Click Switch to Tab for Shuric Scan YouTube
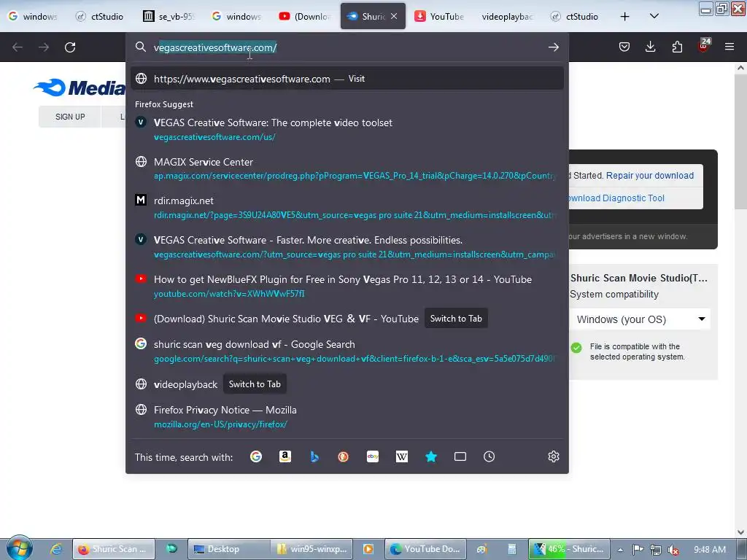The image size is (747, 560). [456, 319]
